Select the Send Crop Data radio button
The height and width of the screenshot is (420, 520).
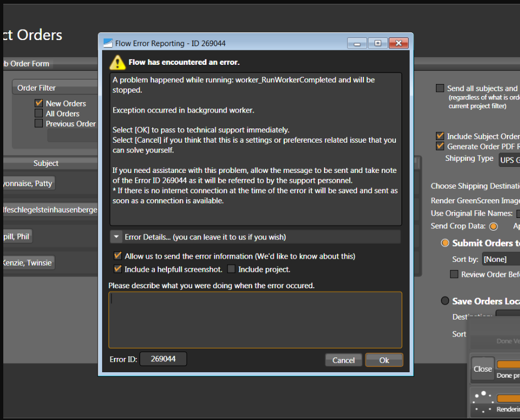click(x=494, y=226)
